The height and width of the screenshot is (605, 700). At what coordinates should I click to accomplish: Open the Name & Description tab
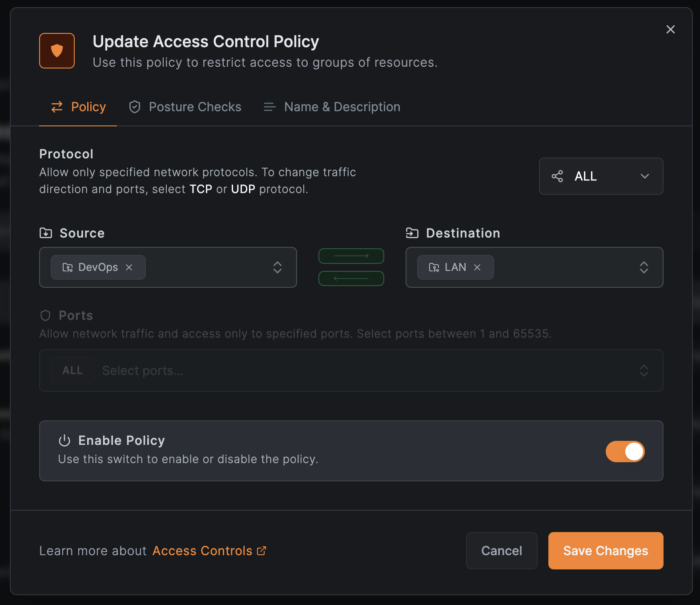[x=332, y=107]
